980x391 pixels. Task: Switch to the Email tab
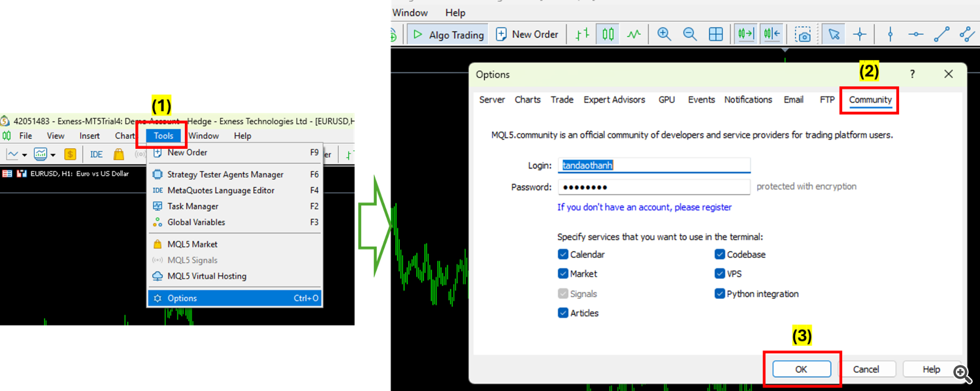pyautogui.click(x=793, y=100)
